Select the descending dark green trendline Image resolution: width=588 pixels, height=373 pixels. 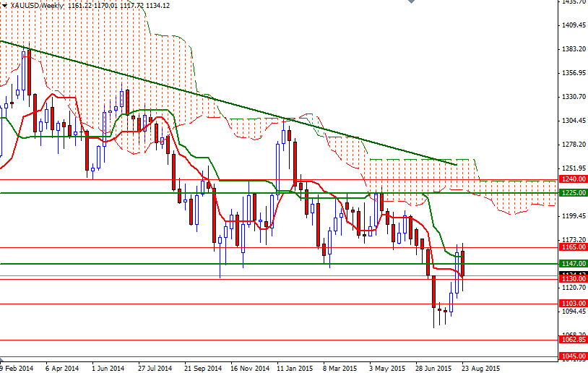coord(228,103)
